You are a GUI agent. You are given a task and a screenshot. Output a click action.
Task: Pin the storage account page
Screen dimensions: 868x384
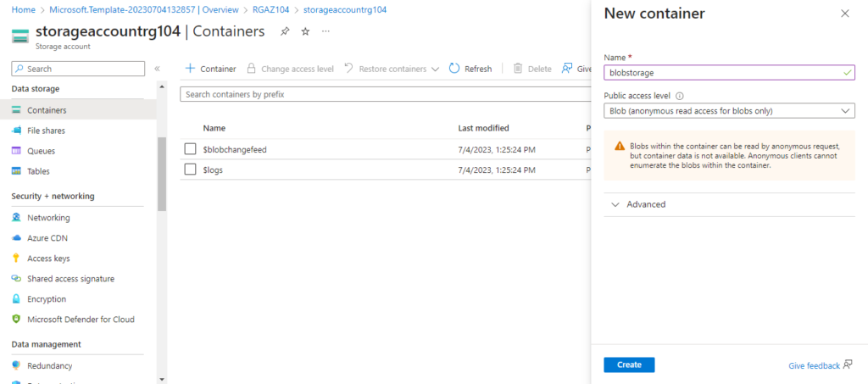[x=285, y=31]
